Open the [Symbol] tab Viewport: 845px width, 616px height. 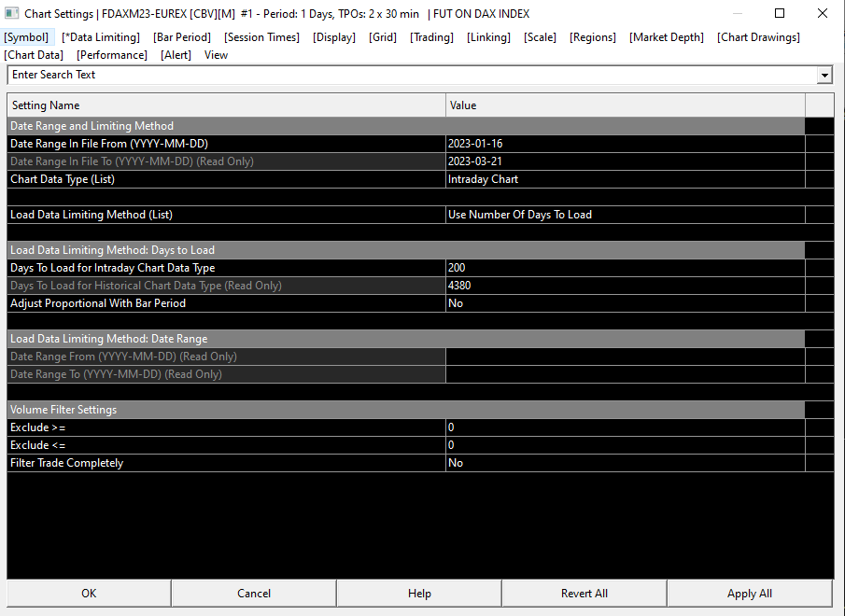(x=26, y=37)
